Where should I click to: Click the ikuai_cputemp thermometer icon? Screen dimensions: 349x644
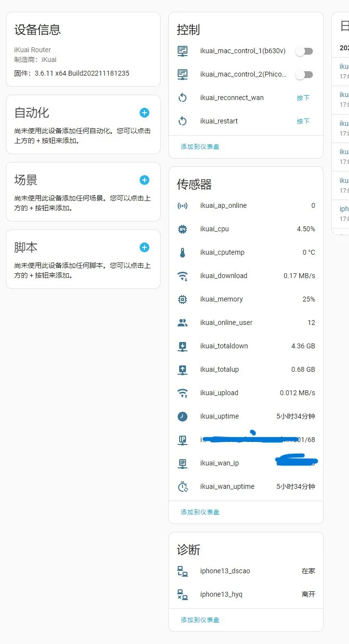183,252
